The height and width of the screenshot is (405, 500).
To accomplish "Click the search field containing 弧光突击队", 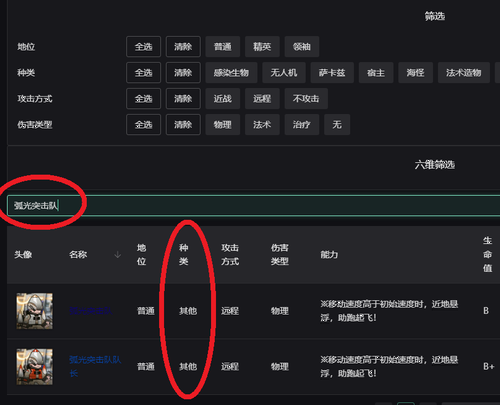I will coord(253,205).
